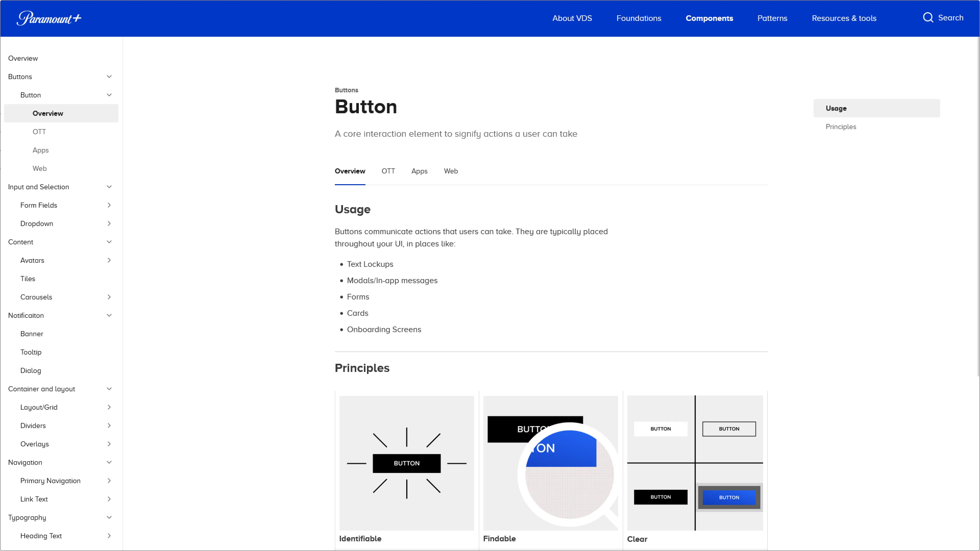The height and width of the screenshot is (551, 980).
Task: Switch to the OTT tab
Action: (388, 171)
